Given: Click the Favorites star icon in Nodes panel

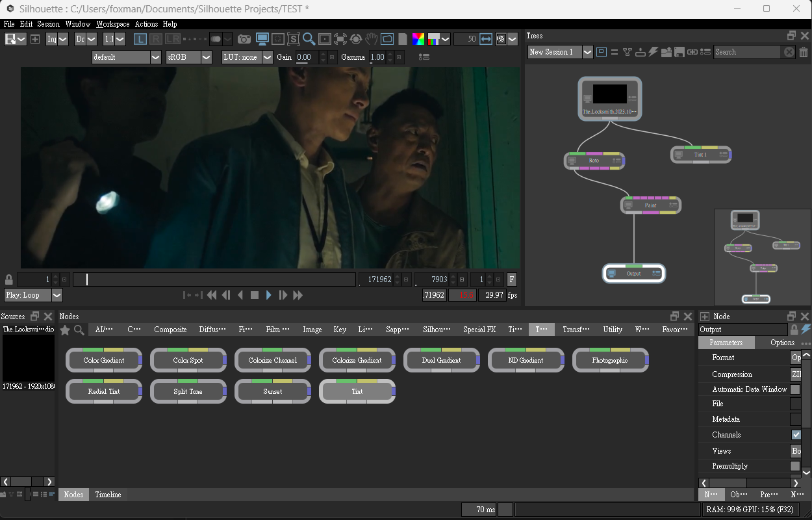Looking at the screenshot, I should click(65, 330).
